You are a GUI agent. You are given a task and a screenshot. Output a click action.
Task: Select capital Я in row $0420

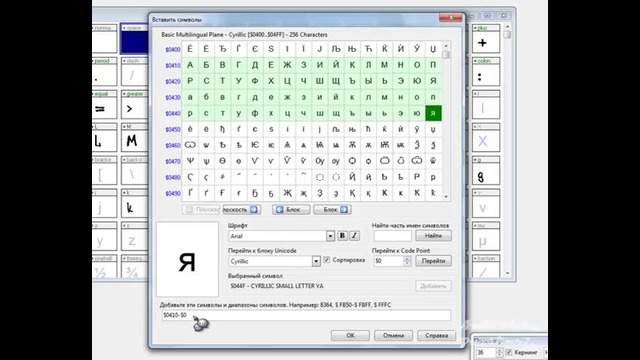(x=433, y=81)
